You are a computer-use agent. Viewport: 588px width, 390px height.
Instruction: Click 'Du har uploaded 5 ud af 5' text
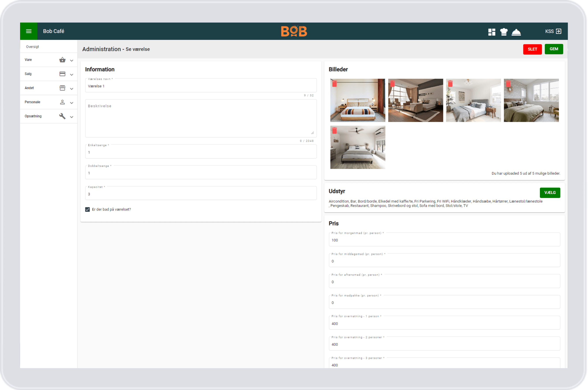pyautogui.click(x=526, y=174)
